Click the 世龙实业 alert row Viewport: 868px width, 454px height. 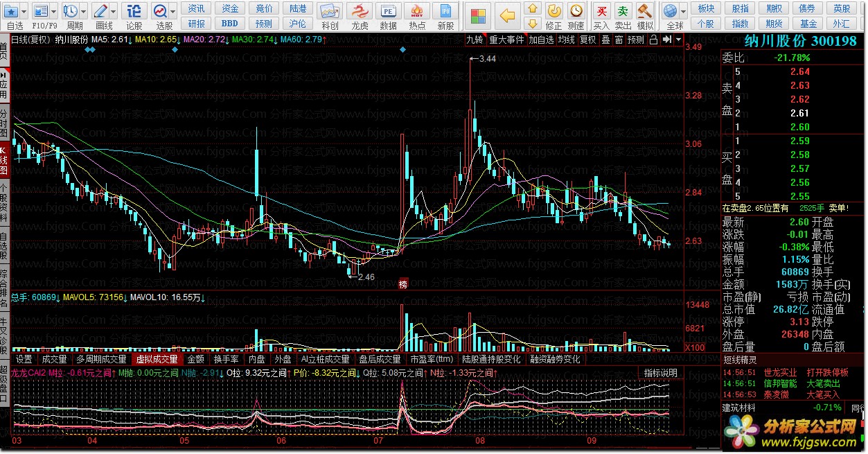(793, 372)
